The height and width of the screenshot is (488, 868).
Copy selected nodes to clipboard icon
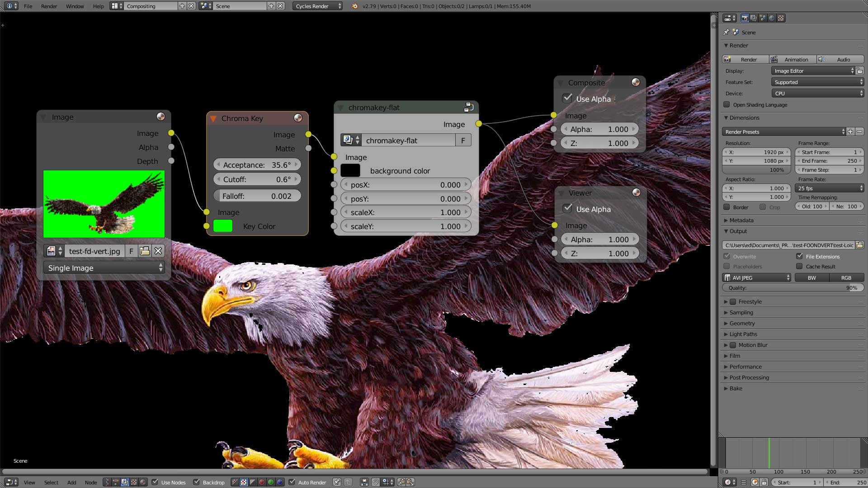pos(401,482)
